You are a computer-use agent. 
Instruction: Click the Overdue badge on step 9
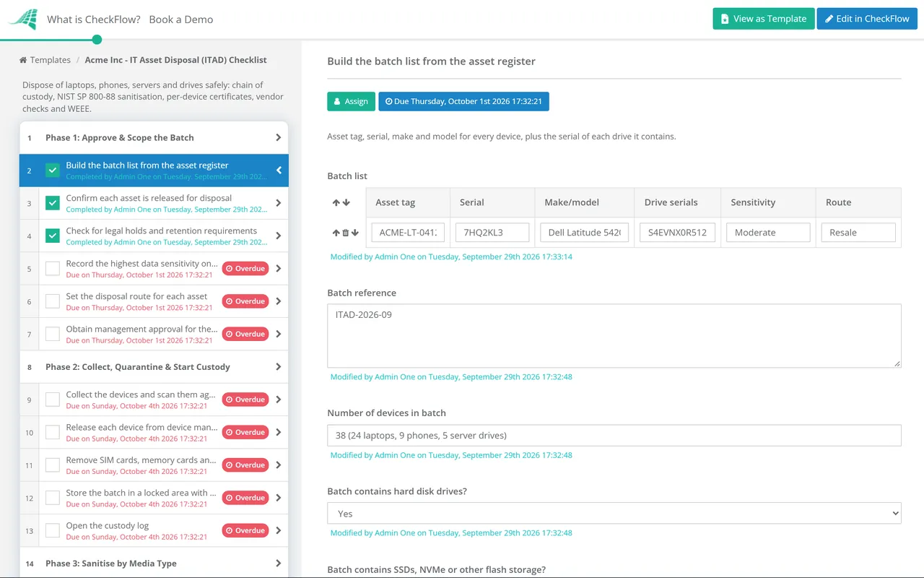tap(245, 400)
